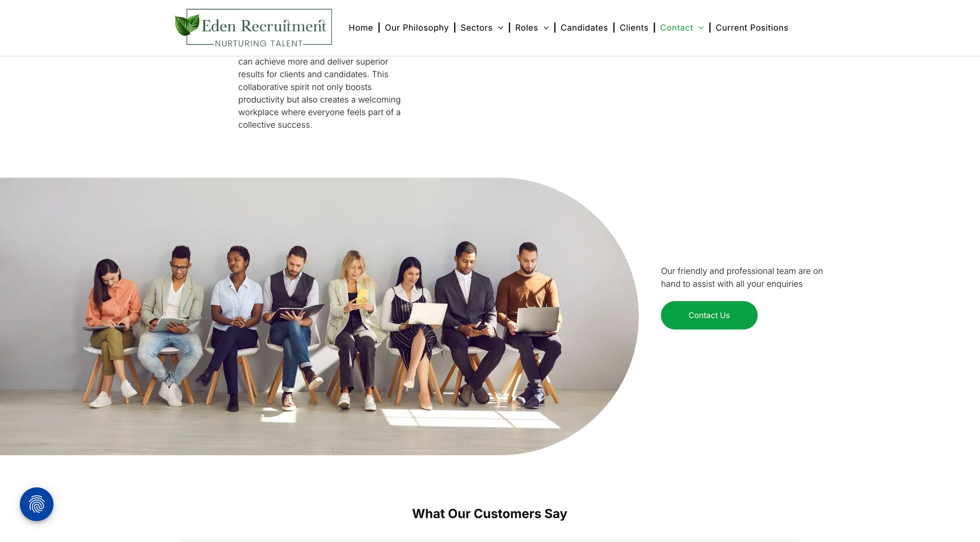Click the friendly team enquiries text

tap(742, 277)
